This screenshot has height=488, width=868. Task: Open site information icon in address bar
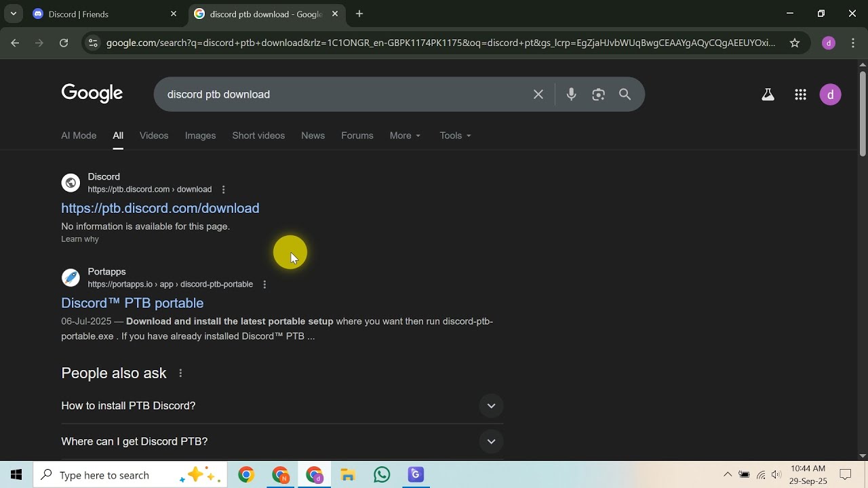(x=93, y=43)
